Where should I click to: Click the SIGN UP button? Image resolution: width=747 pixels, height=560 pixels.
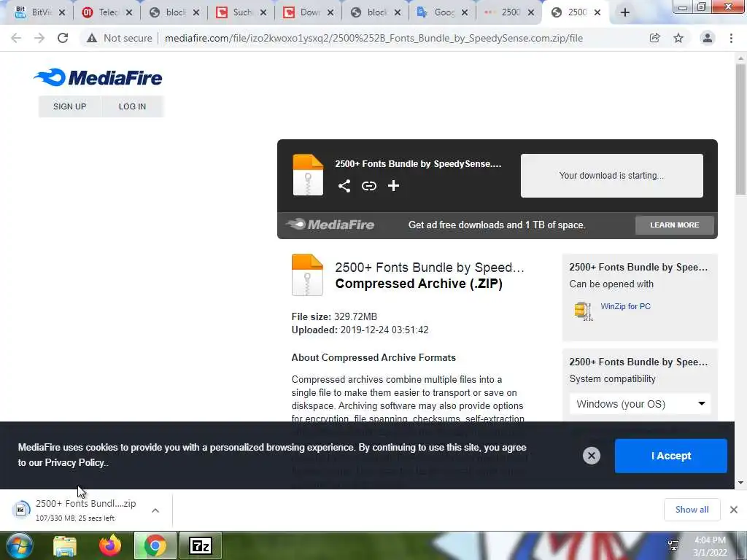69,106
